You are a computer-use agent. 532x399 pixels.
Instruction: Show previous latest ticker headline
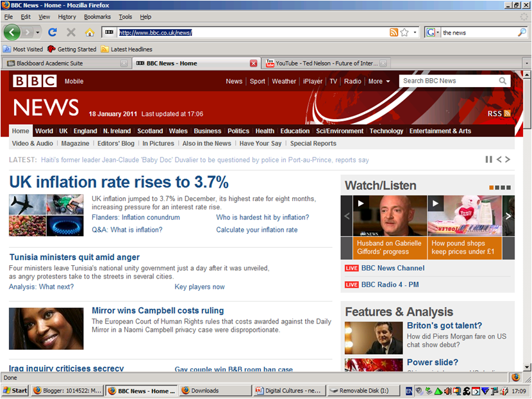pos(499,159)
